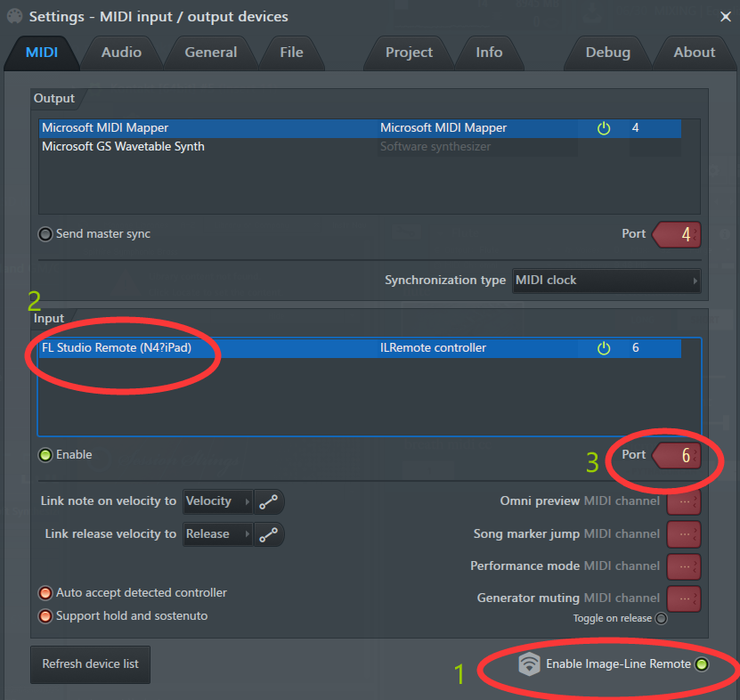This screenshot has height=700, width=740.
Task: Click link icon next to Velocity dropdown
Action: (x=269, y=501)
